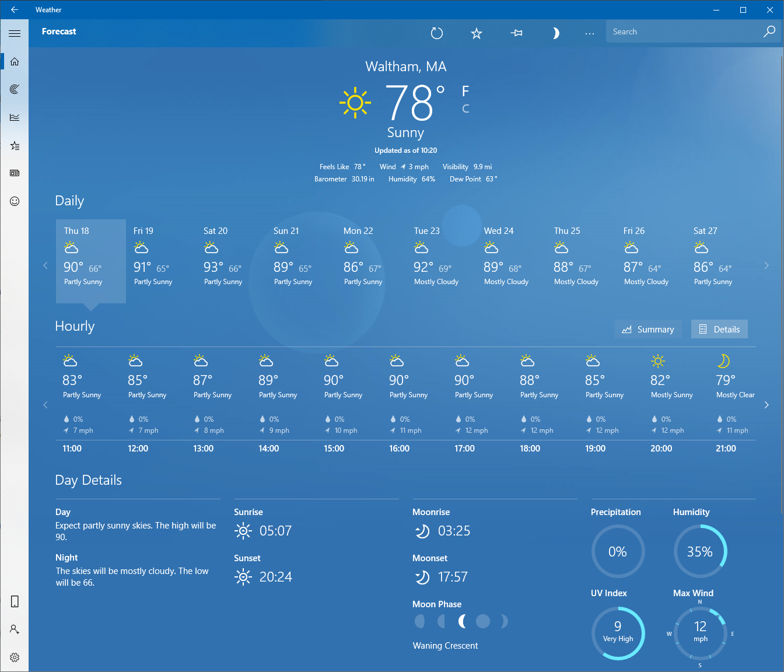Maximize the Weather window
This screenshot has width=784, height=672.
743,9
